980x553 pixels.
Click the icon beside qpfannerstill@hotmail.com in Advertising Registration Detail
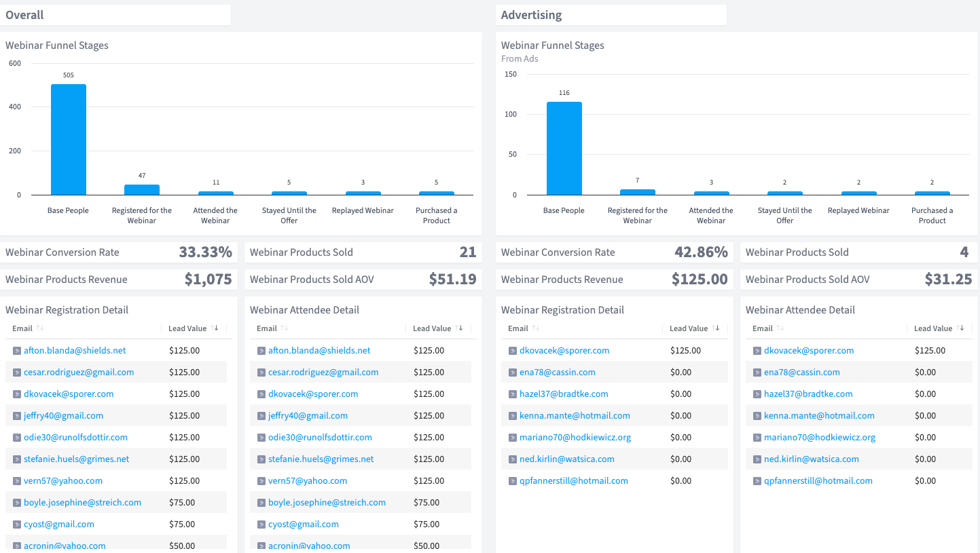point(513,481)
